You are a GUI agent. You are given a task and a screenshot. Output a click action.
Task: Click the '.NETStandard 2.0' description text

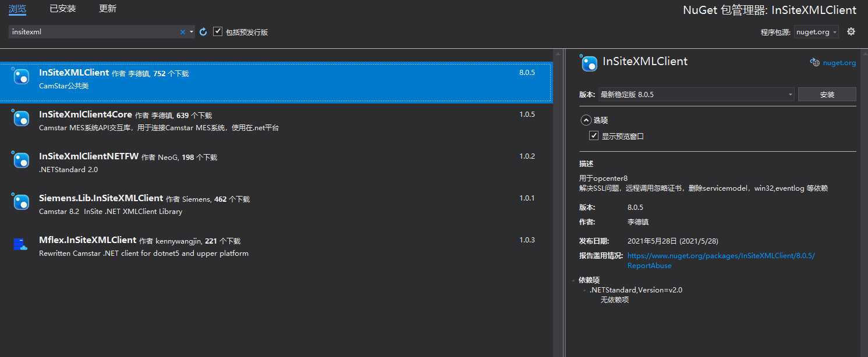click(68, 170)
